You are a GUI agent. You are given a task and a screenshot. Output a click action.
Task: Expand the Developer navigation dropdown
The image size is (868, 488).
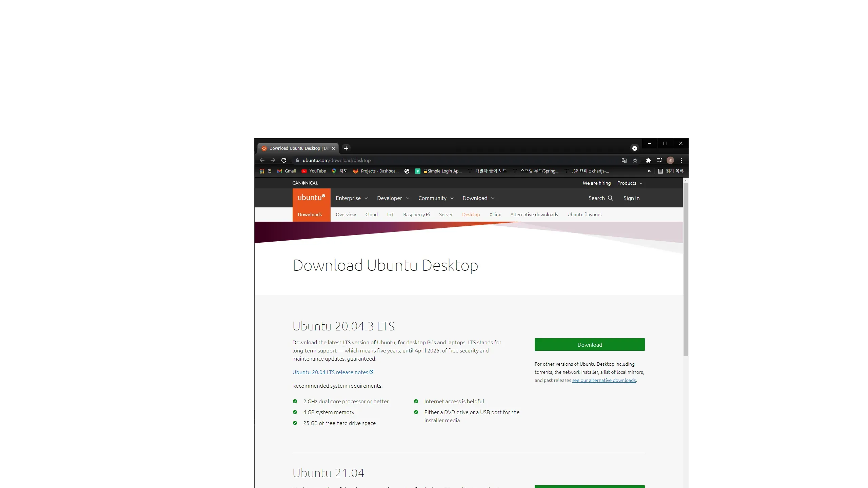pyautogui.click(x=393, y=198)
